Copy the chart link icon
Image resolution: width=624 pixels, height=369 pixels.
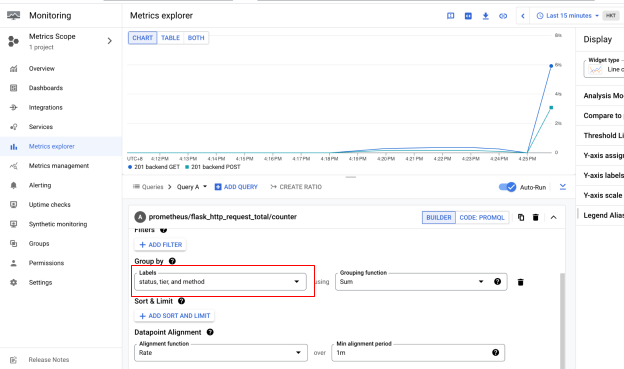(x=503, y=16)
